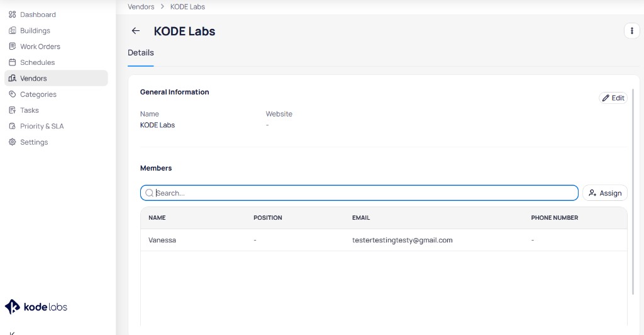Click the kode labs logo
644x335 pixels.
pyautogui.click(x=36, y=307)
